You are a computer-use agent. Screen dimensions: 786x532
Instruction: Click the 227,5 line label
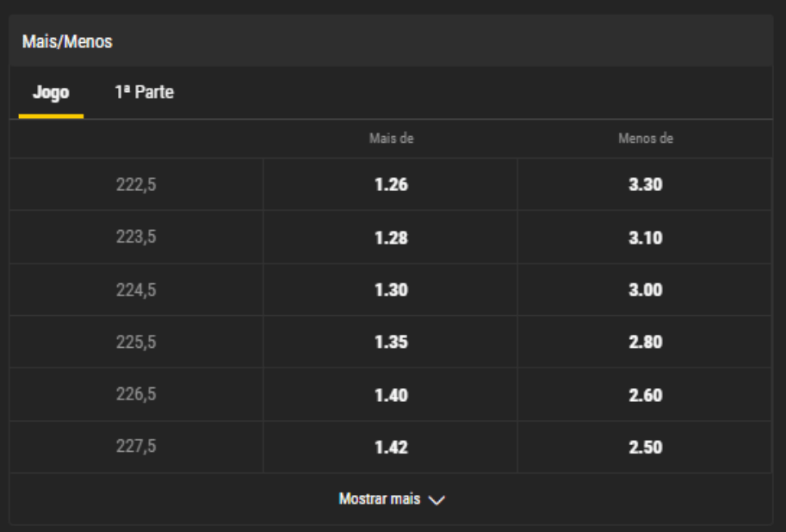tap(136, 446)
